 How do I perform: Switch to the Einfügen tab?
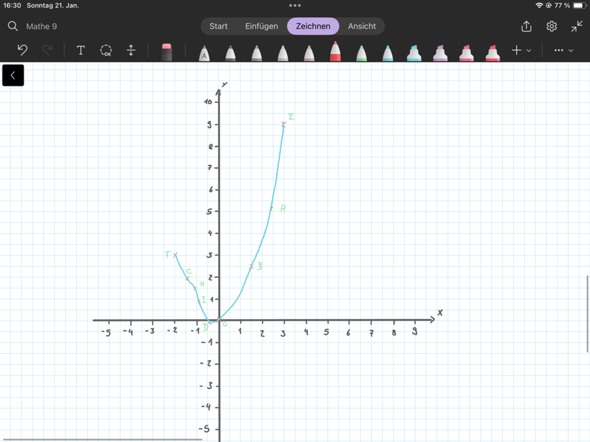262,26
